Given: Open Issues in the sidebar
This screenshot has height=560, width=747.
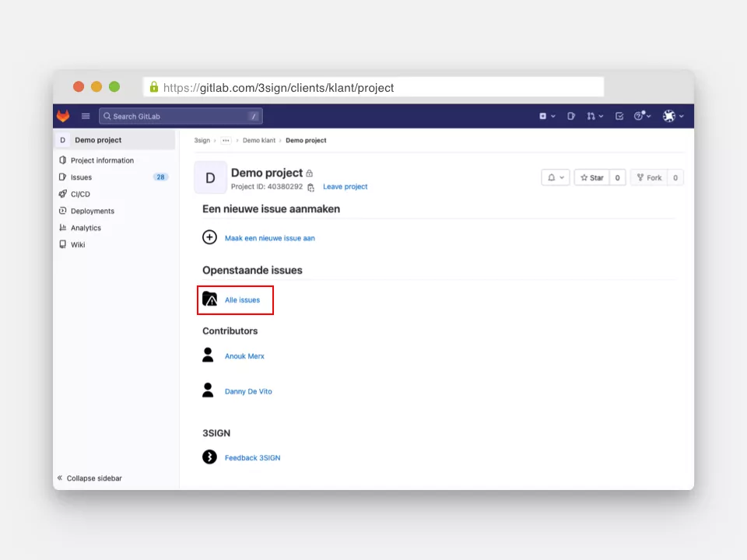Looking at the screenshot, I should (81, 177).
